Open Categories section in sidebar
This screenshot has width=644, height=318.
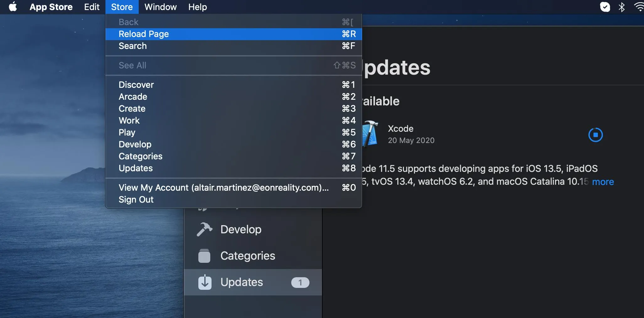pyautogui.click(x=253, y=256)
